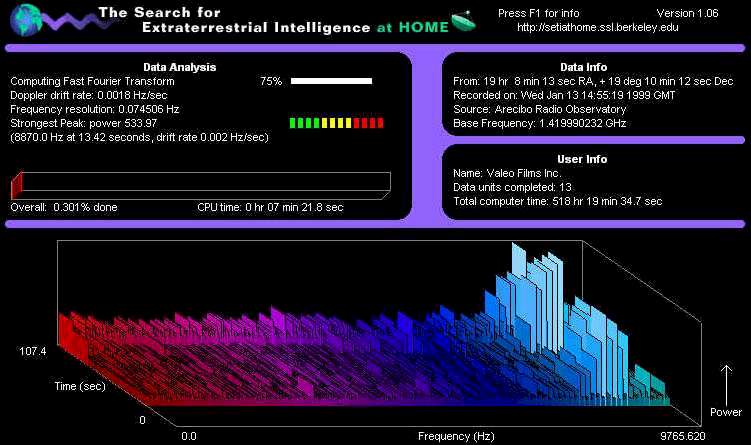
Task: Click "Base Frequency: 1.419990232 GHz"
Action: tap(540, 123)
